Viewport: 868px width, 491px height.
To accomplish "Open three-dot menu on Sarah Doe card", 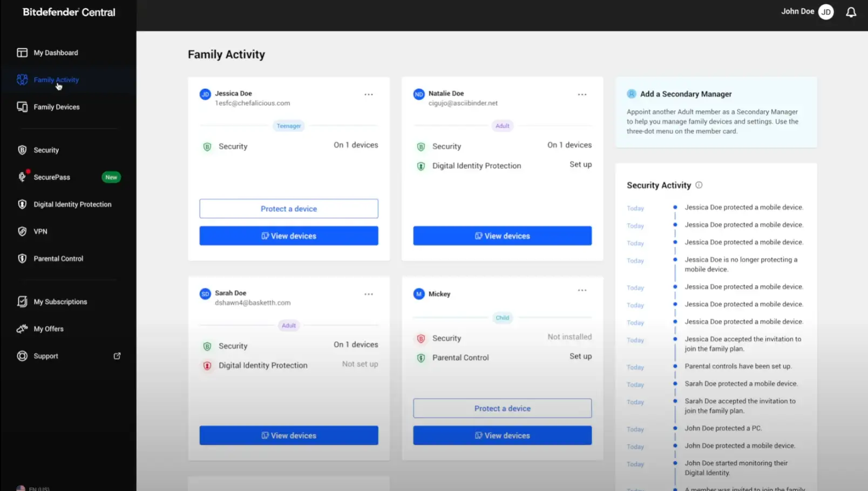I will coord(368,294).
